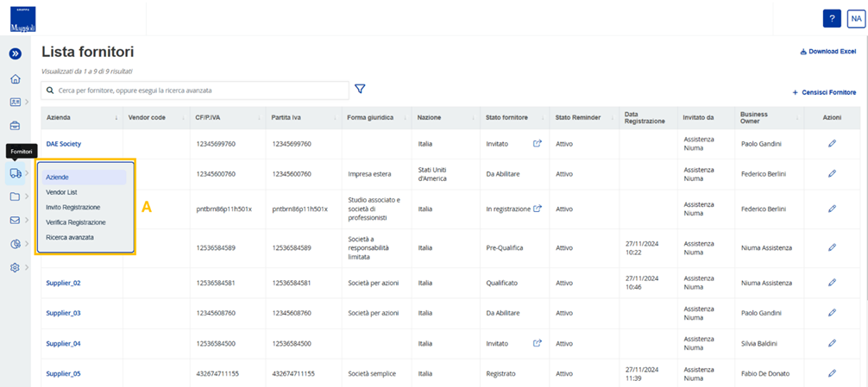Image resolution: width=868 pixels, height=387 pixels.
Task: Expand the folder sidebar item chevron
Action: (26, 197)
